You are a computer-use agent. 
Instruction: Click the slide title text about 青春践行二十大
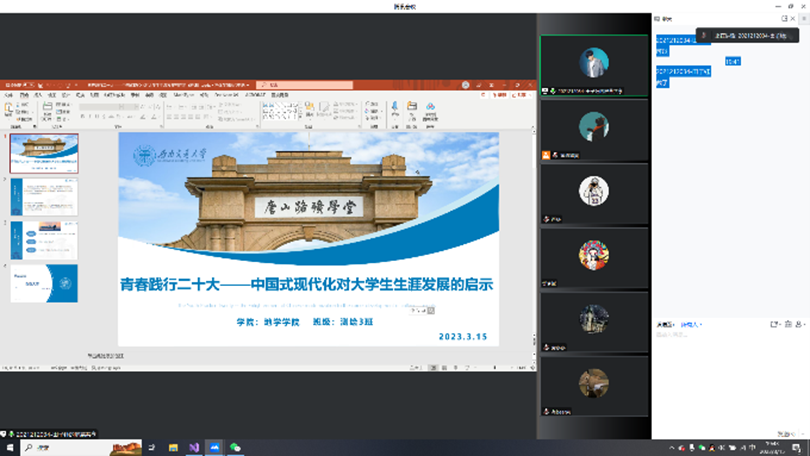point(307,285)
